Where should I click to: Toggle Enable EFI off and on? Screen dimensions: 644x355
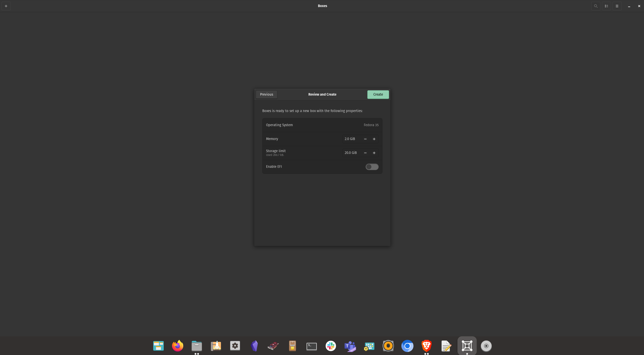click(372, 167)
